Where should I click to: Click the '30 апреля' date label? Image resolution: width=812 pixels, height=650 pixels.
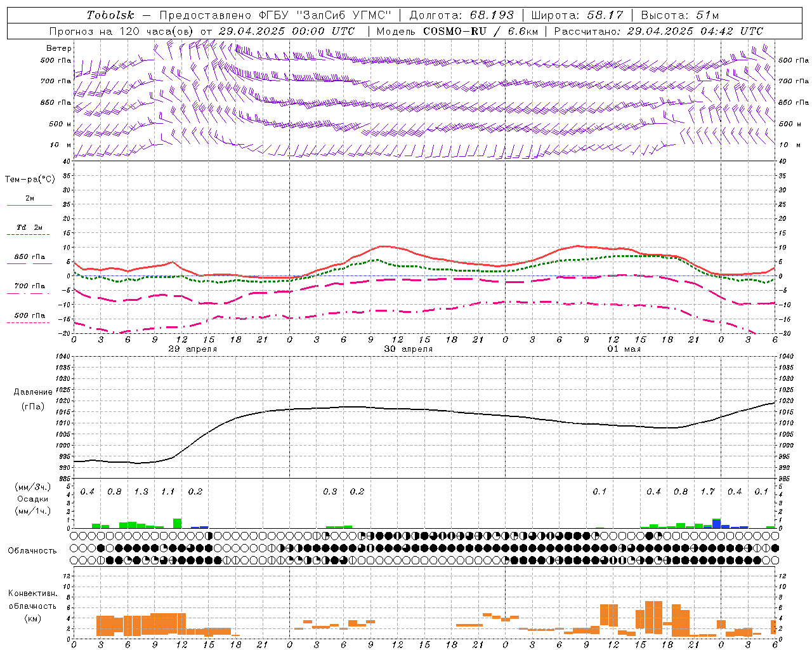click(409, 349)
